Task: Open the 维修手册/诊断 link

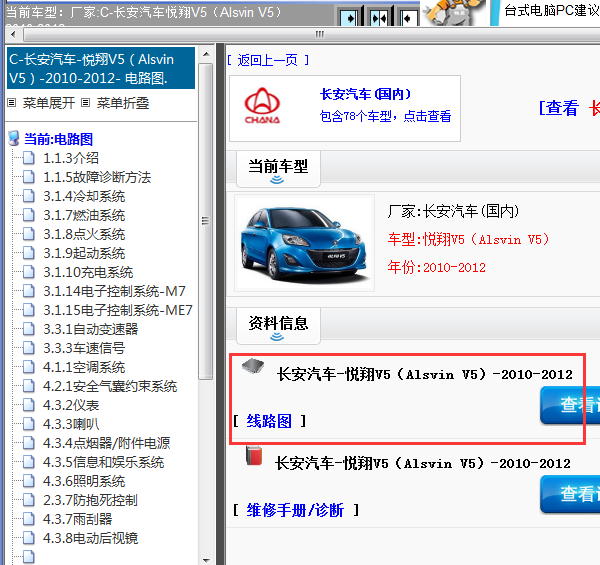Action: 295,510
